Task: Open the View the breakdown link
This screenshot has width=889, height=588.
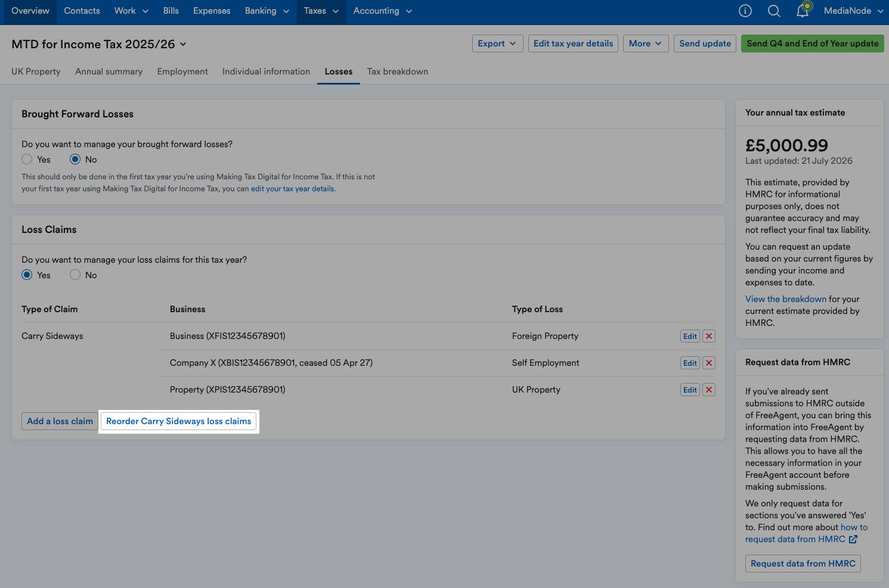Action: click(x=786, y=299)
